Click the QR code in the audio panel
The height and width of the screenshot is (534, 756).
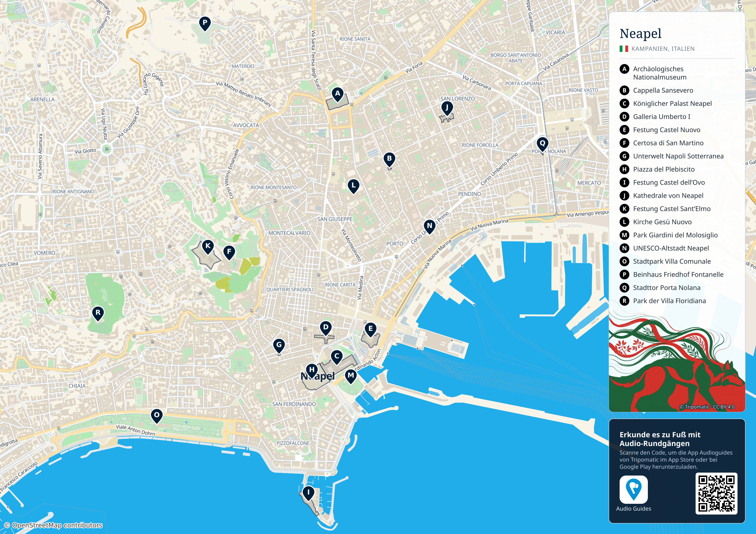point(717,494)
